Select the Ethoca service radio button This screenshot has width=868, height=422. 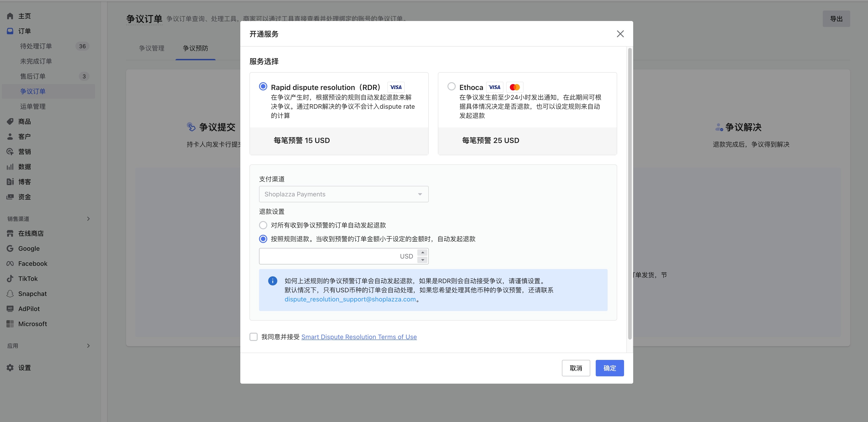451,87
